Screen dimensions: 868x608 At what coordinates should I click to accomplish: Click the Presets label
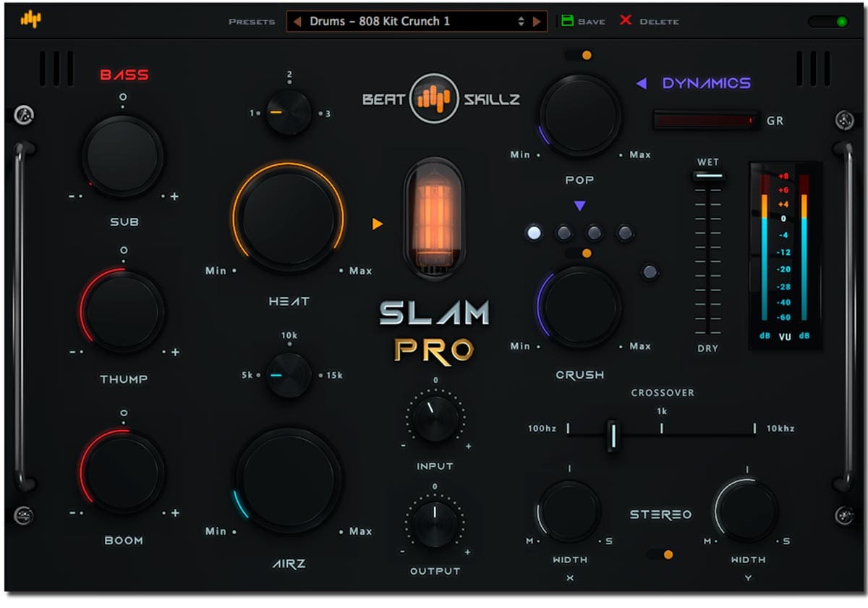pyautogui.click(x=252, y=22)
